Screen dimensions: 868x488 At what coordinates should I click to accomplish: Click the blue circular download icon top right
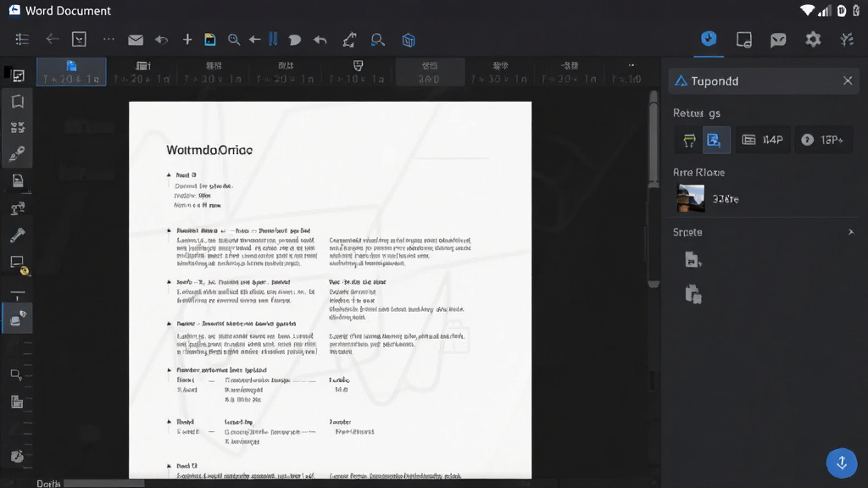(x=709, y=39)
